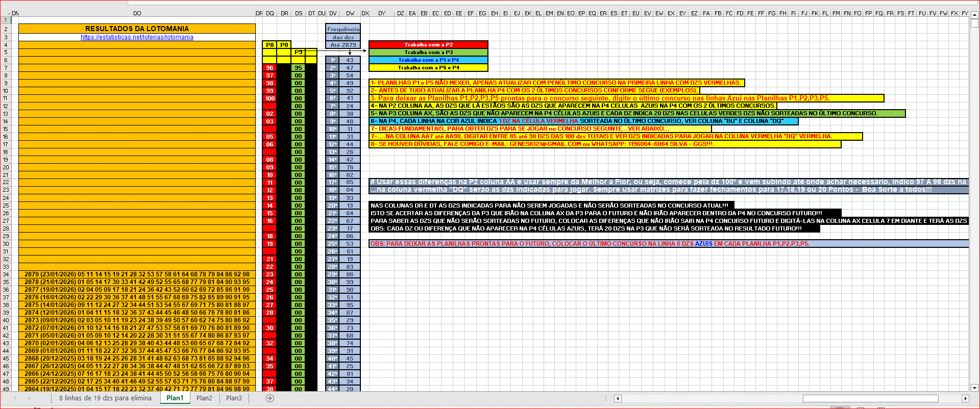Open the '8 linhas de 19 dzs' sheet tab
This screenshot has width=980, height=409.
coord(105,398)
